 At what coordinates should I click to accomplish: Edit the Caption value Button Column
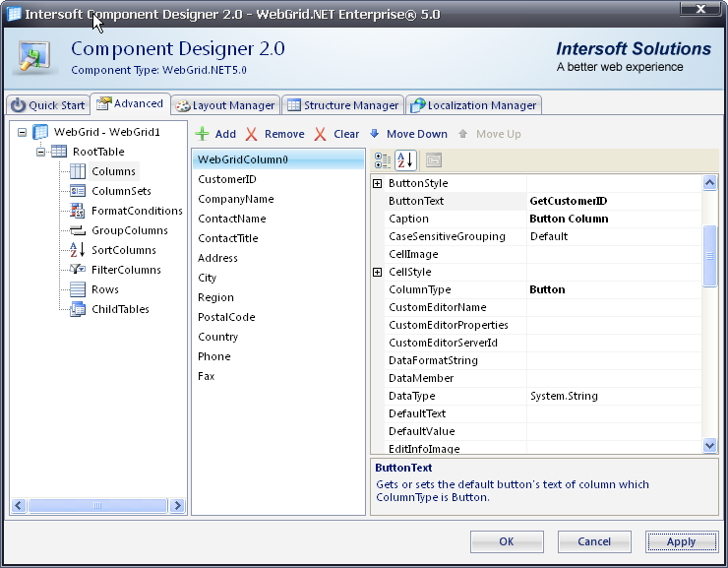(x=614, y=219)
